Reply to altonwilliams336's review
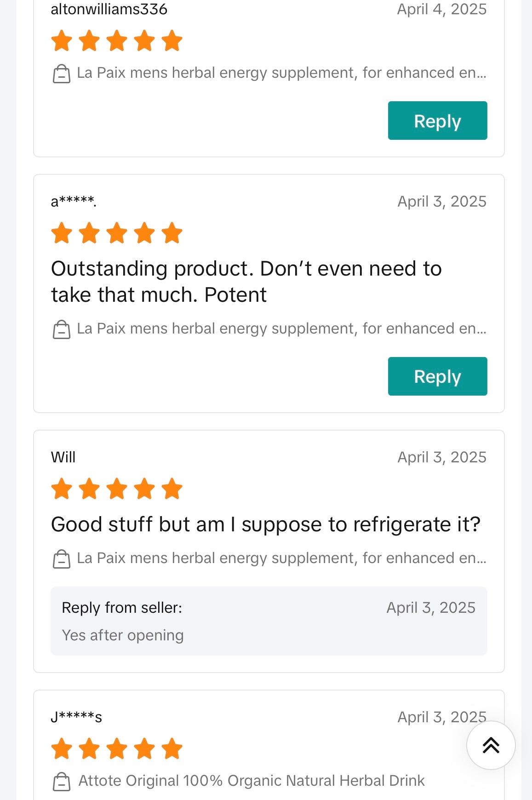The width and height of the screenshot is (532, 800). (x=437, y=121)
